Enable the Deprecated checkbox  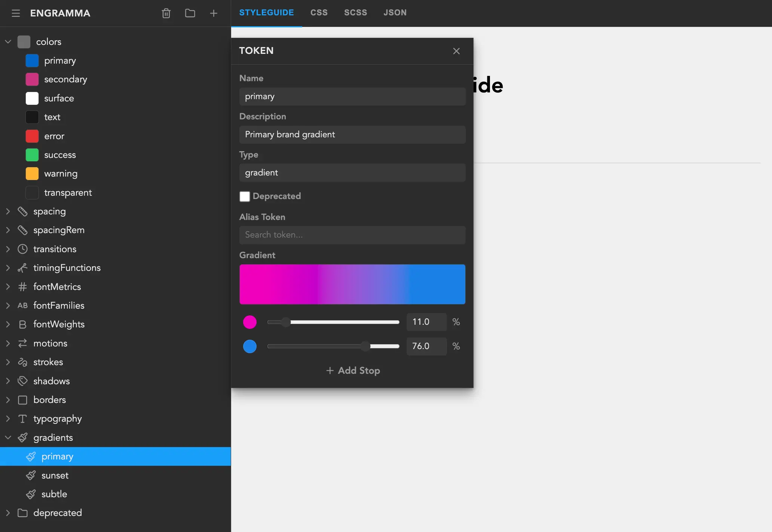click(244, 196)
